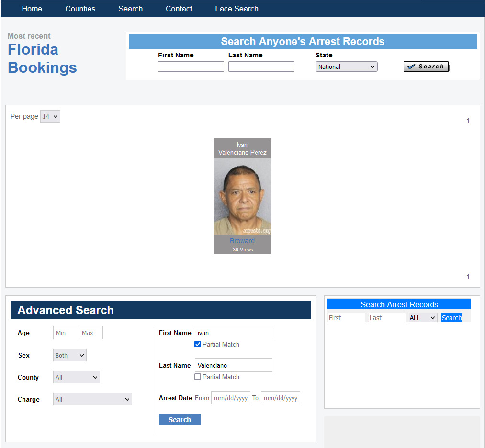Click the Florida Bookings heading link
The image size is (485, 448).
(x=42, y=58)
